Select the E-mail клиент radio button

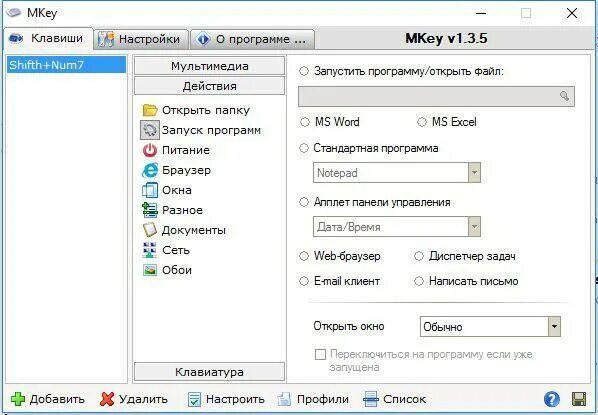tap(304, 281)
